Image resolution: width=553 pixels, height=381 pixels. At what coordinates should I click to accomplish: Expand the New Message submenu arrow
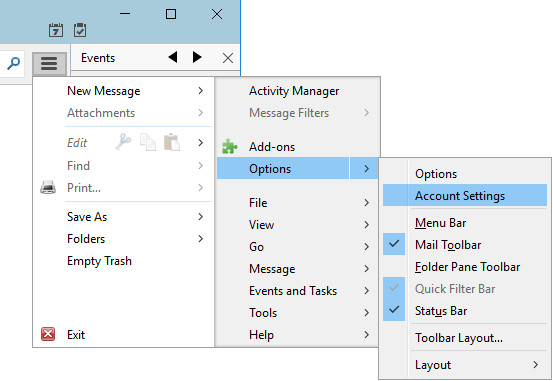point(200,91)
